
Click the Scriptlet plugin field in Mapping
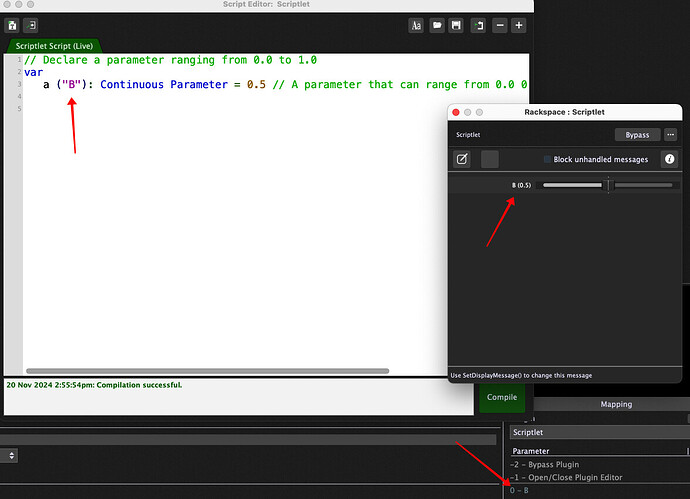600,433
